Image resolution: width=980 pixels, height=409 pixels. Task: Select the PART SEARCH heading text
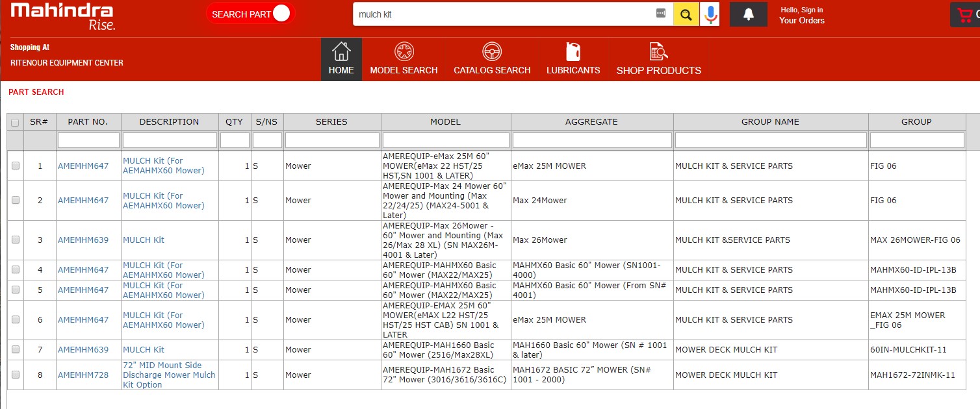pyautogui.click(x=36, y=92)
